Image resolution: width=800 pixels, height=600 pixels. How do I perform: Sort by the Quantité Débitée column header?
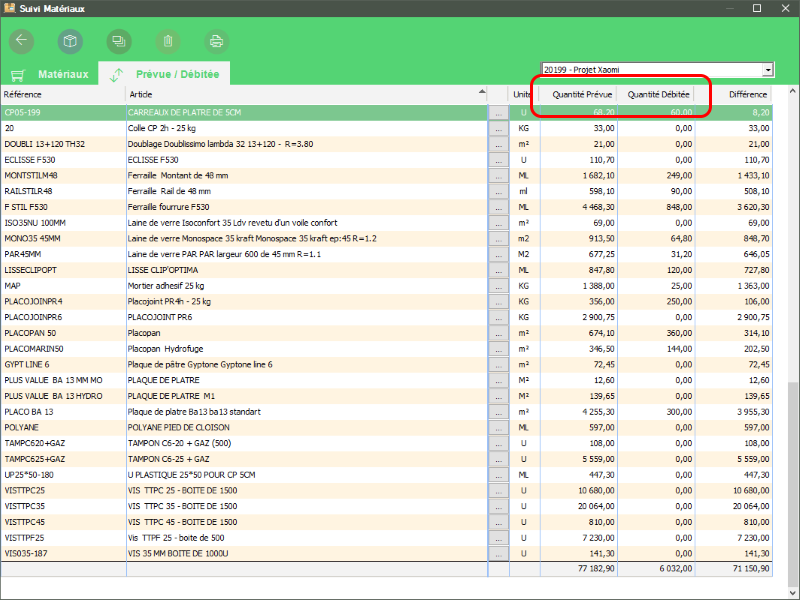(x=659, y=94)
